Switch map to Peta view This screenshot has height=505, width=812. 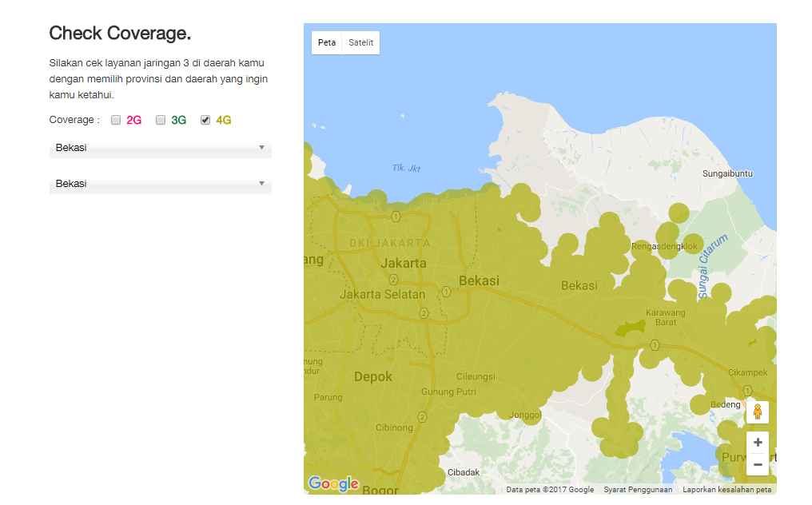tap(327, 42)
